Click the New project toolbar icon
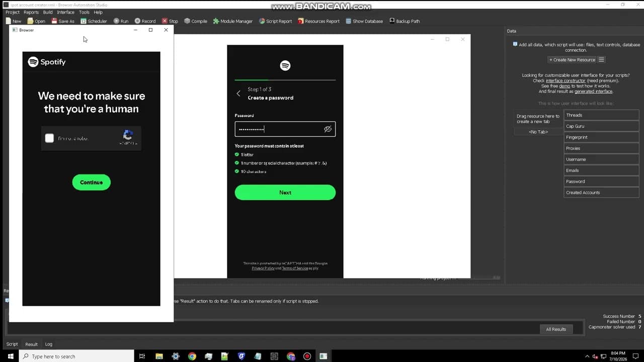Screen dimensions: 644x362 pos(14,21)
